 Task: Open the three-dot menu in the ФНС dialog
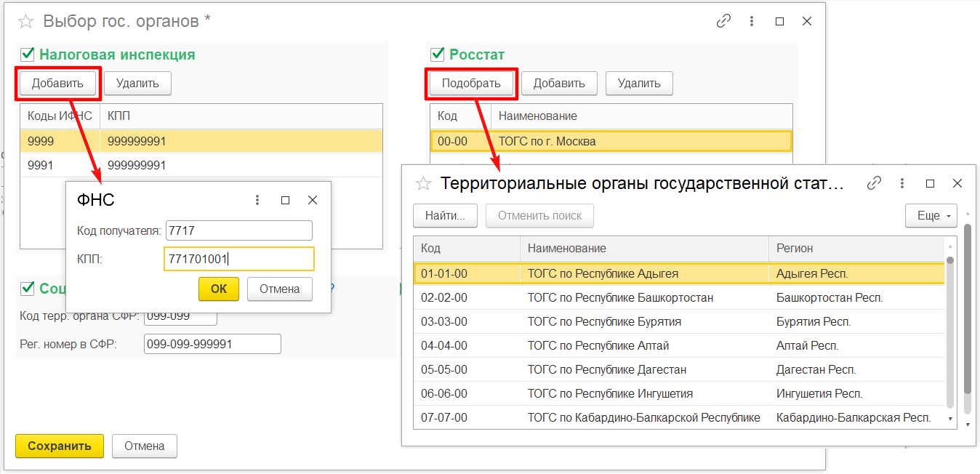257,200
